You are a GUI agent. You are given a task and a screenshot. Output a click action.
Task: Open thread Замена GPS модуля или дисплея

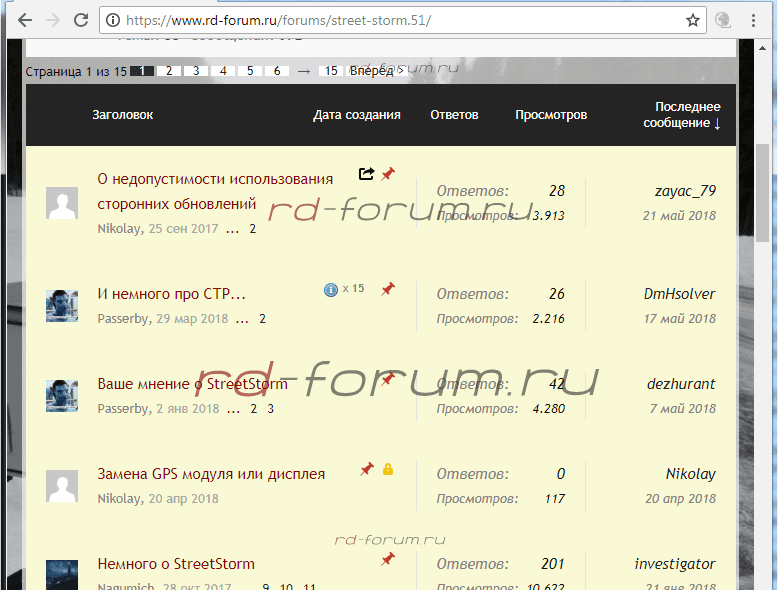225,473
